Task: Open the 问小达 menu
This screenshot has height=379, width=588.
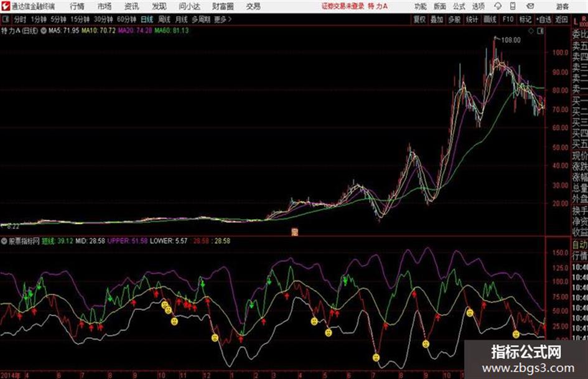Action: pyautogui.click(x=189, y=6)
